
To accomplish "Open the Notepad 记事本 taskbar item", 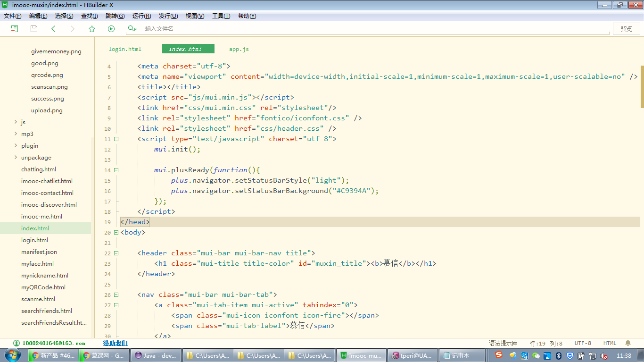I will click(x=462, y=355).
